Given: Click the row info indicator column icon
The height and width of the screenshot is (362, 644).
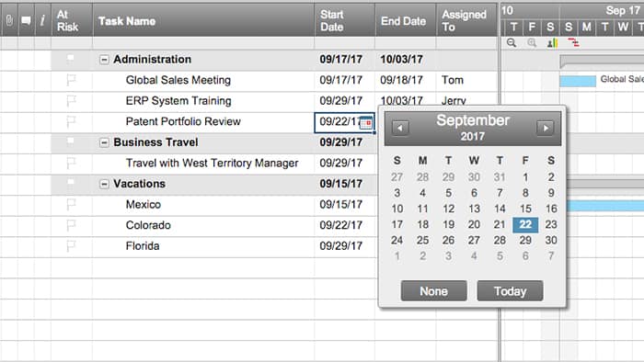Looking at the screenshot, I should [x=42, y=20].
